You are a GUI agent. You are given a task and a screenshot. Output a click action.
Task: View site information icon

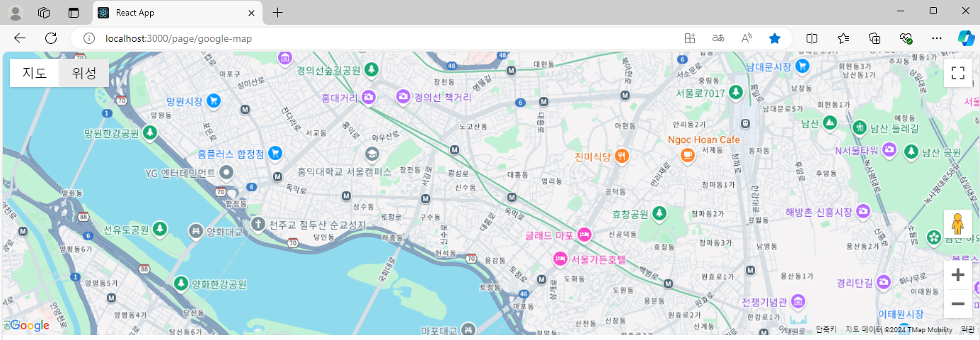coord(89,38)
